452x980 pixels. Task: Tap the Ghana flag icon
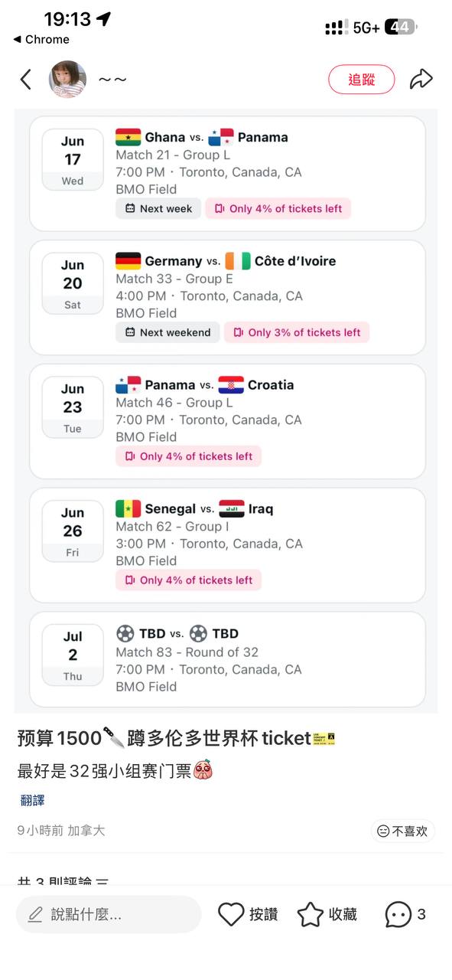(x=128, y=137)
